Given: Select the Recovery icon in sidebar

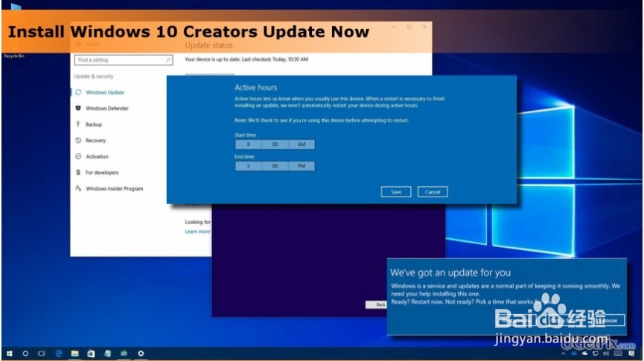Looking at the screenshot, I should click(x=78, y=140).
